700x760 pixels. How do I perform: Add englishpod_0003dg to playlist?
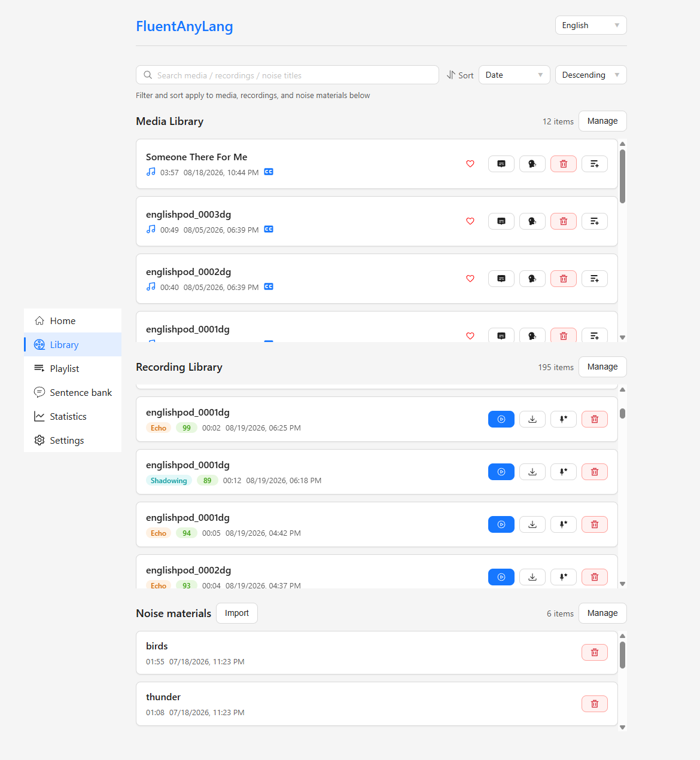pos(595,221)
